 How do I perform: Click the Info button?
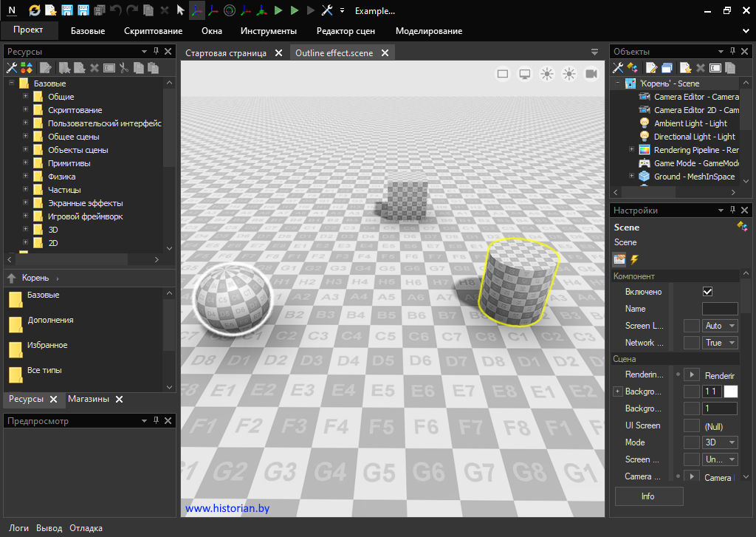click(648, 496)
